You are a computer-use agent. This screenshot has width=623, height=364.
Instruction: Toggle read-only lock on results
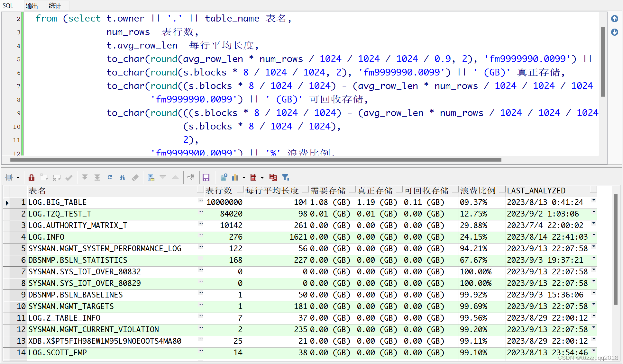(31, 177)
